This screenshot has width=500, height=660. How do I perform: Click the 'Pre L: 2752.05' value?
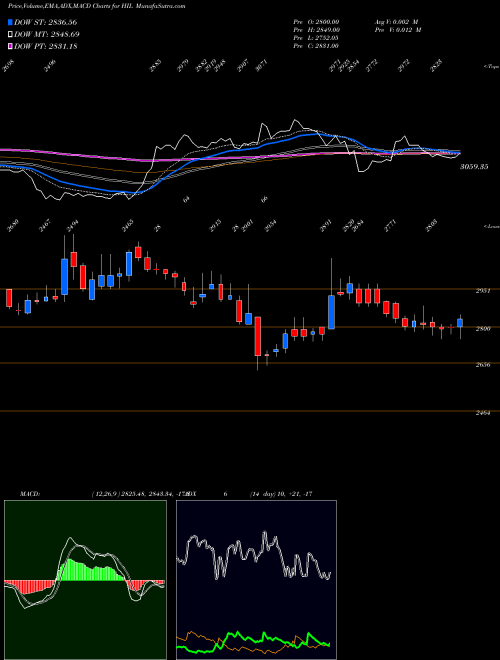pos(316,38)
